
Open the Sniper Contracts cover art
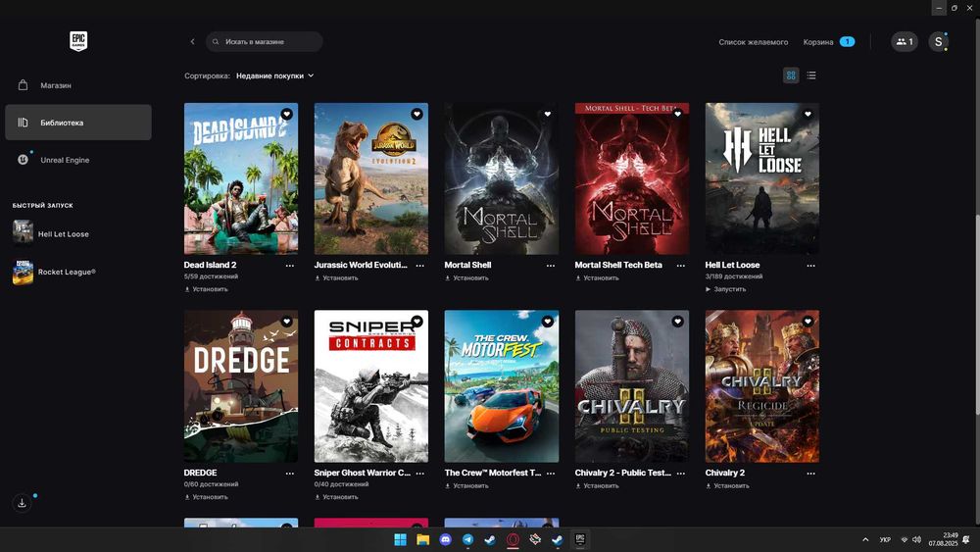(371, 386)
